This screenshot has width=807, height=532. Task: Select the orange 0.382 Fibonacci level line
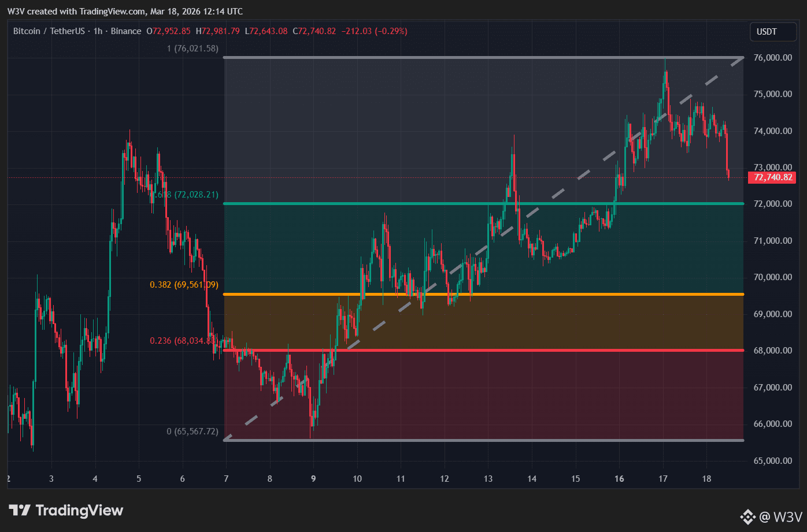[483, 295]
